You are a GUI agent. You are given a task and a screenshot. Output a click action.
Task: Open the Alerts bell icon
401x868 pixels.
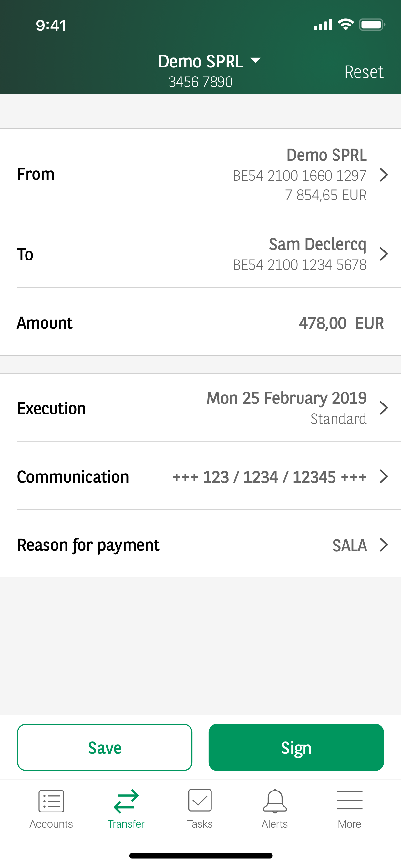[x=275, y=801]
